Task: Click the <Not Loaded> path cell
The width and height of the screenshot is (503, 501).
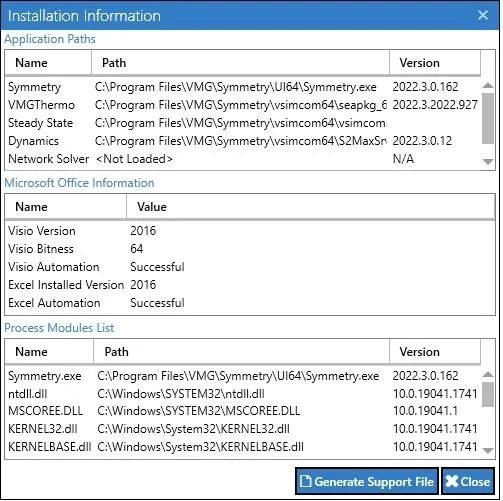Action: pos(134,159)
